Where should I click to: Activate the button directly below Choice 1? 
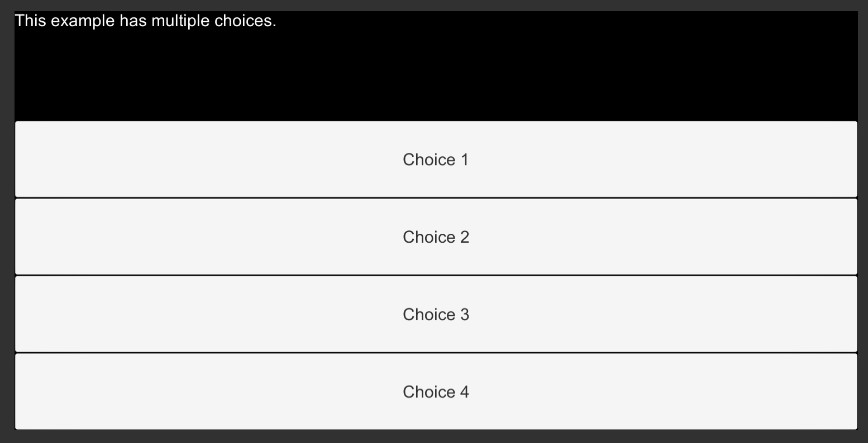click(x=436, y=237)
